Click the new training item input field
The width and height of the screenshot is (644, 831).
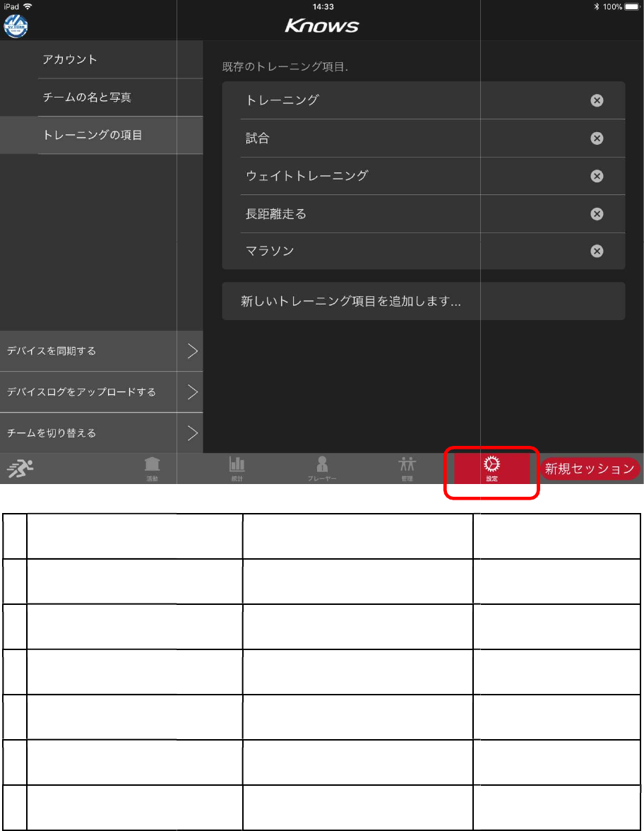(x=424, y=301)
